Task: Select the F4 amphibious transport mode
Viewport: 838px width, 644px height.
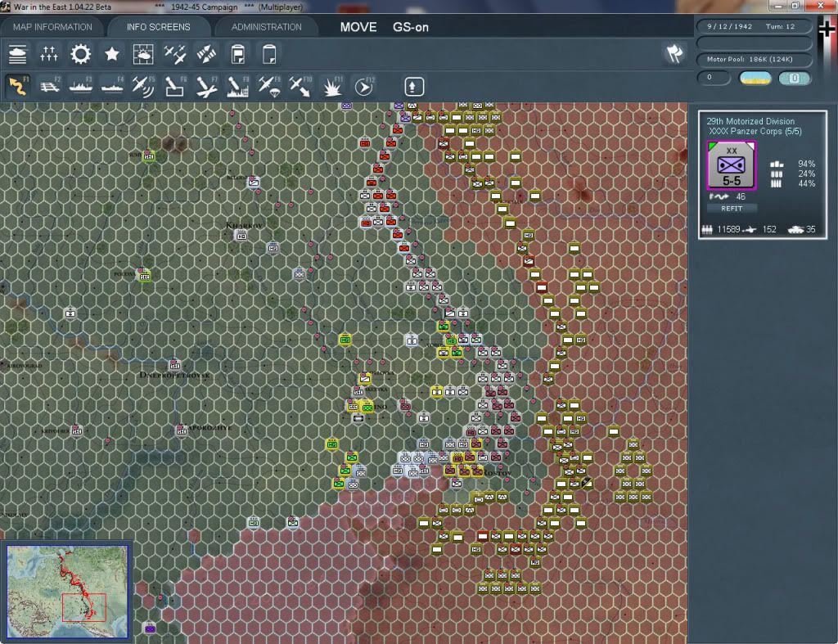Action: click(112, 86)
